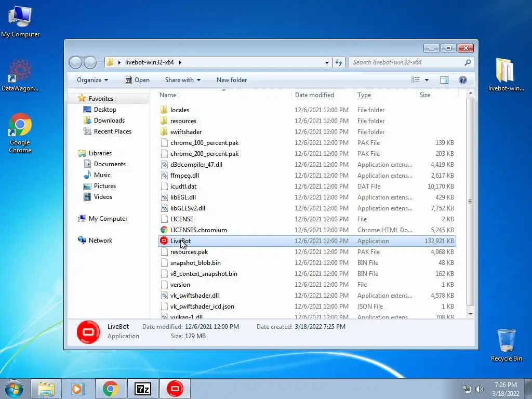Select the resources.pak file row

coord(307,252)
